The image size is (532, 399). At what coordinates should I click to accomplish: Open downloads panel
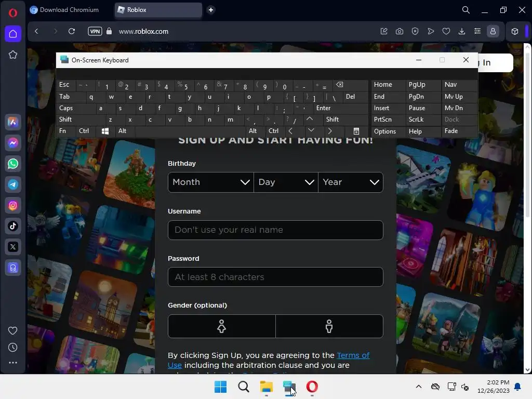[x=462, y=31]
